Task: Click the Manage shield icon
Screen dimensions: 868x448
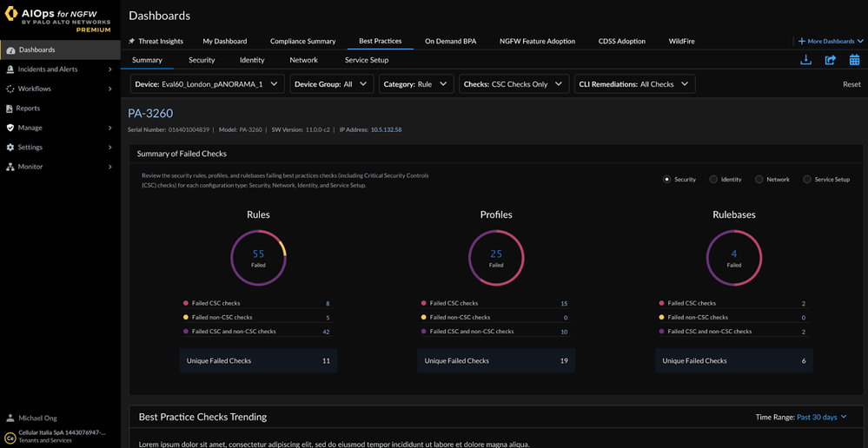Action: tap(10, 128)
